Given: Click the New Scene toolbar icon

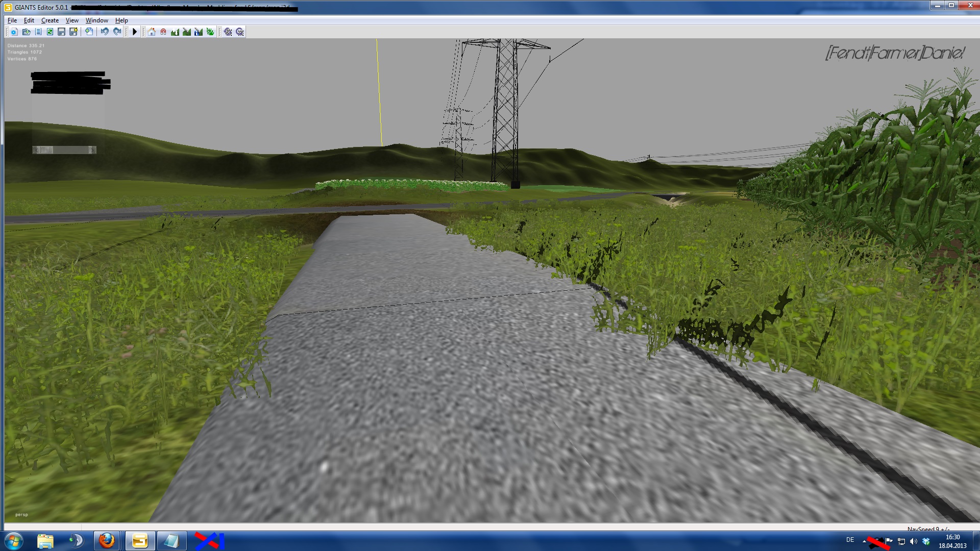Looking at the screenshot, I should click(14, 32).
